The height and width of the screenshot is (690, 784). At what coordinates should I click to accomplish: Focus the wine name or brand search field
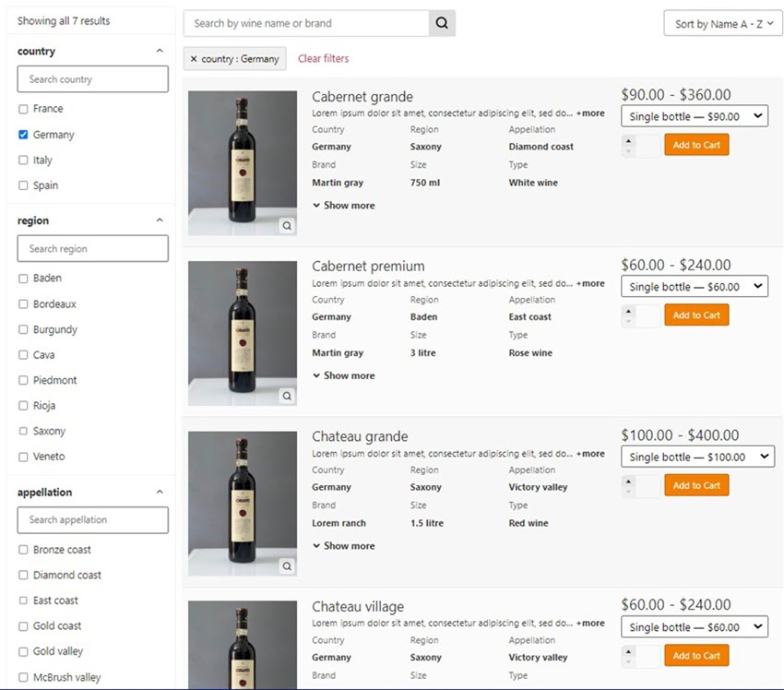pos(306,23)
